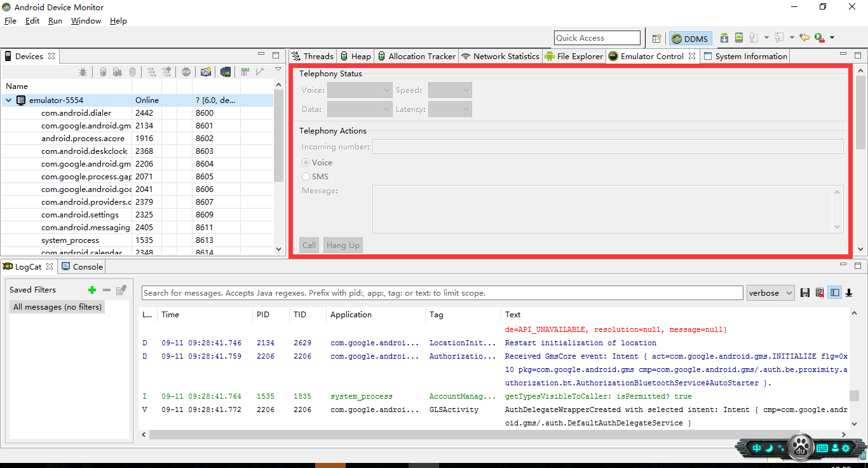The height and width of the screenshot is (468, 868).
Task: Clear the LogCat log icon
Action: point(820,292)
